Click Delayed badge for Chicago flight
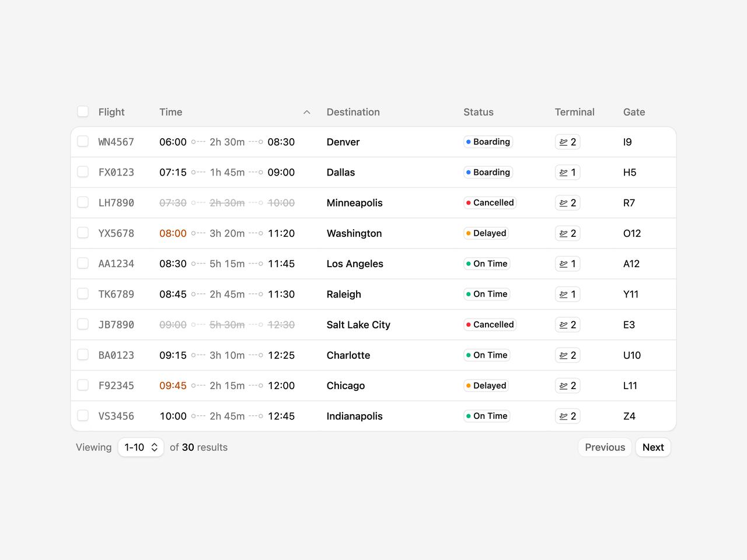Viewport: 747px width, 560px height. pos(486,386)
